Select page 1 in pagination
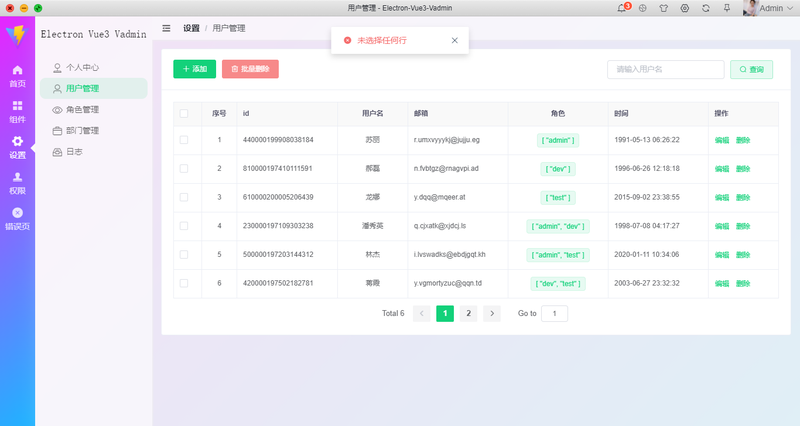 [445, 313]
